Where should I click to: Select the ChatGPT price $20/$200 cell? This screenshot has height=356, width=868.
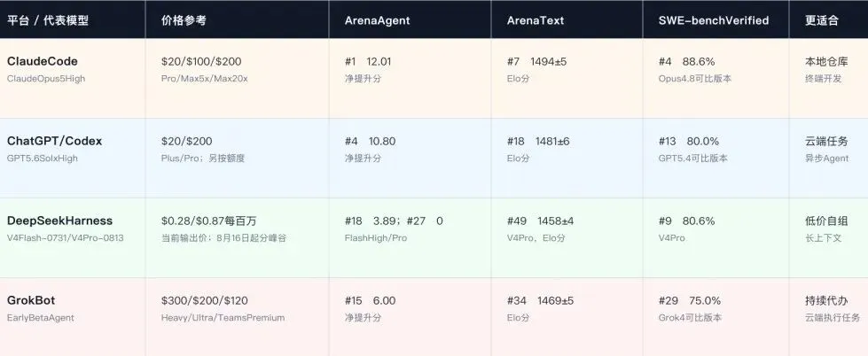(x=186, y=141)
